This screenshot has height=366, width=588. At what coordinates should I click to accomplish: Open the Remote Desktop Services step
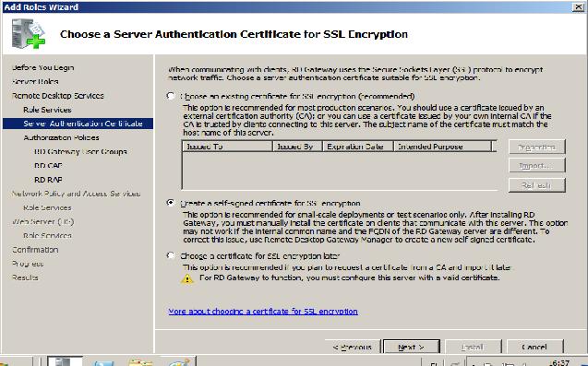tap(58, 96)
